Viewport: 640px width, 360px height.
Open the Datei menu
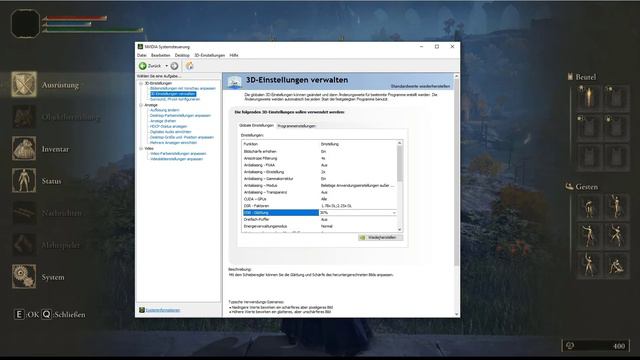142,55
